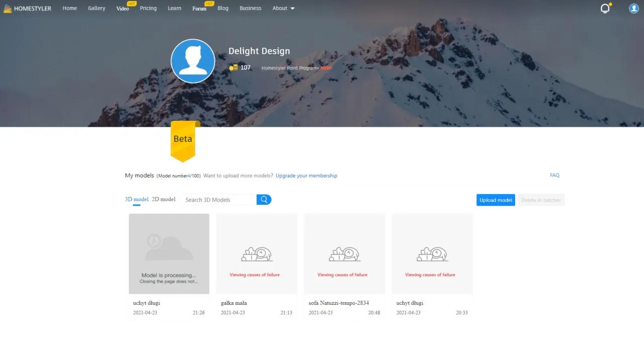Screen dimensions: 644x337
Task: Click the search magnifier button
Action: (x=264, y=200)
